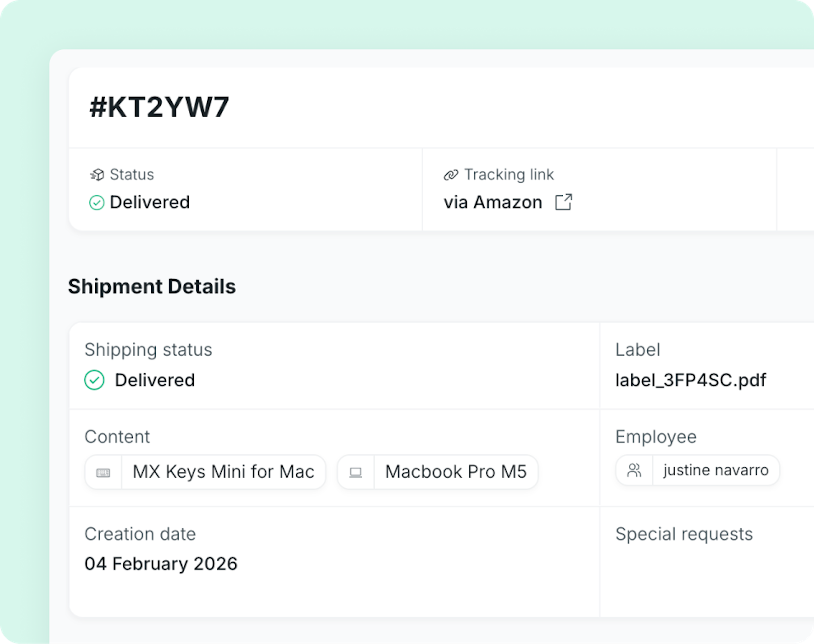Click the Shipment Details heading
This screenshot has height=644, width=814.
[152, 287]
